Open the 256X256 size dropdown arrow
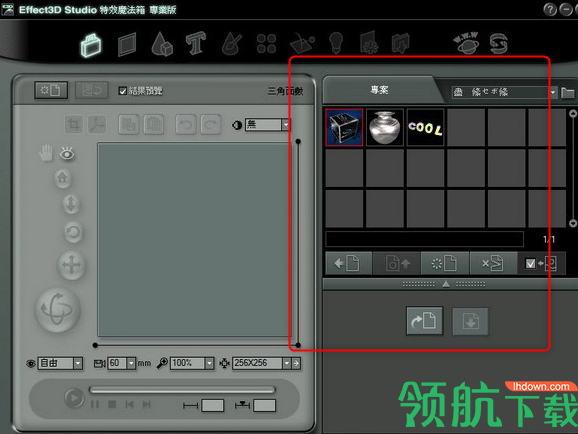 pos(287,364)
